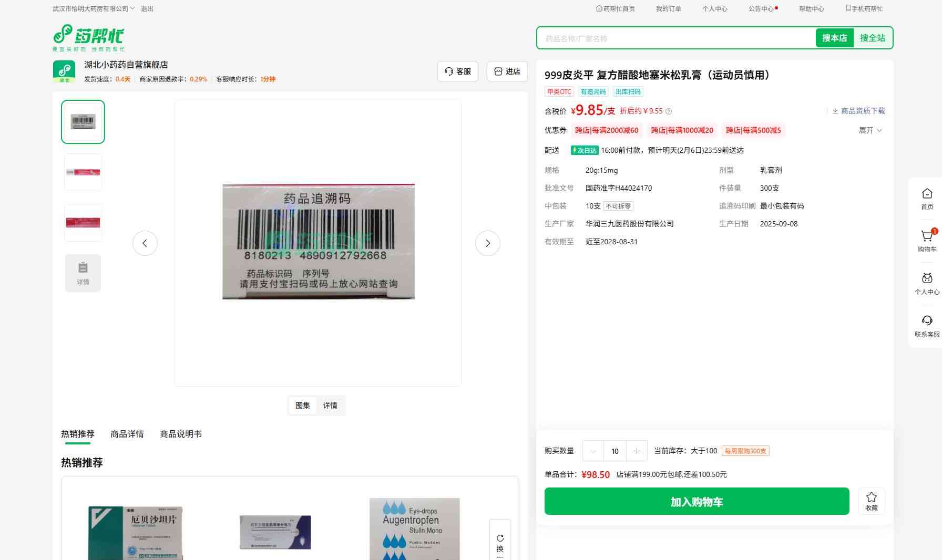Increase purchase quantity with plus button
Screen dimensions: 942x560
tap(637, 451)
